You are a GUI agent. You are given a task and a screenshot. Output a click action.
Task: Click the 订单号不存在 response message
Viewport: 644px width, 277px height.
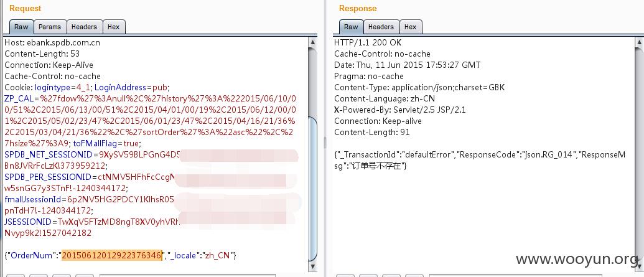(376, 166)
